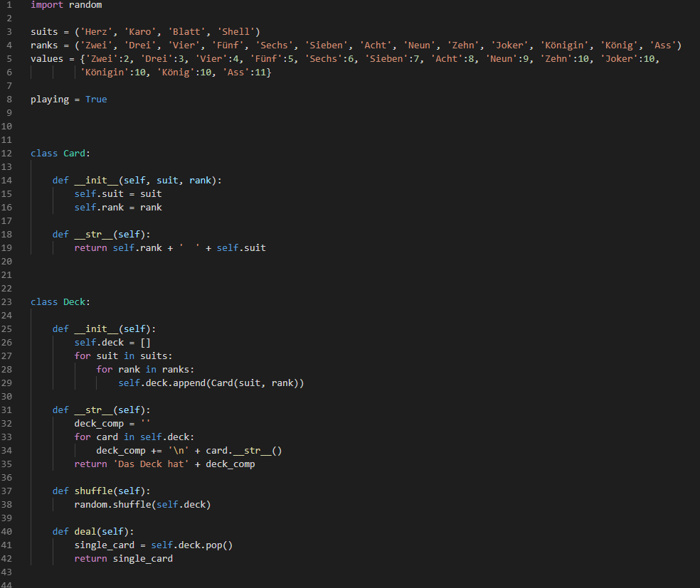Click the card.__str__() call on line 34

[x=244, y=451]
